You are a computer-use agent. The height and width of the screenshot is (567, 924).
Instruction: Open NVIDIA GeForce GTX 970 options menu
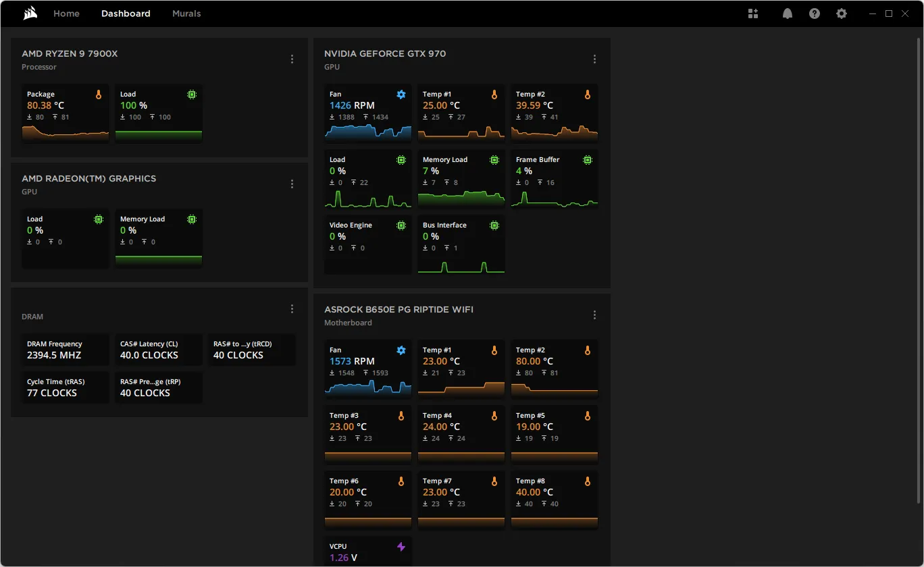tap(594, 59)
